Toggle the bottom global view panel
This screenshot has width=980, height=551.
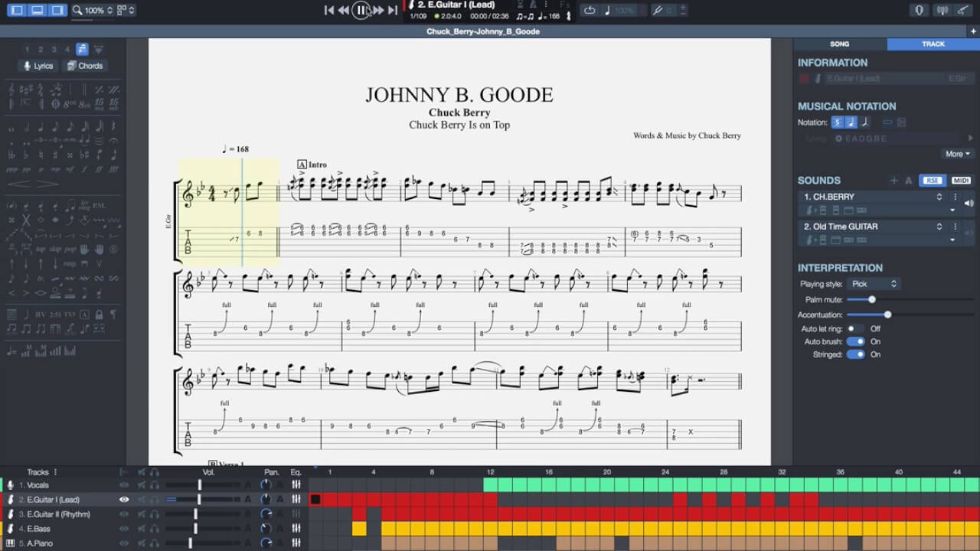[37, 10]
